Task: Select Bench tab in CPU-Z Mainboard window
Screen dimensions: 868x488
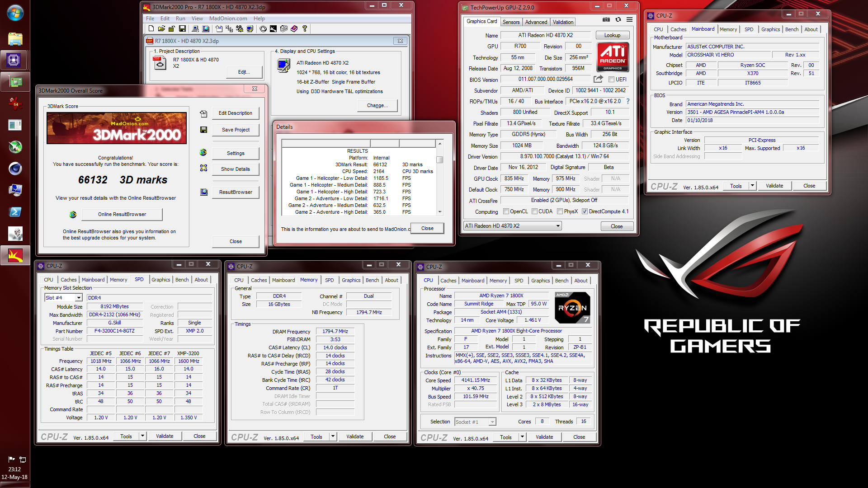Action: (792, 29)
